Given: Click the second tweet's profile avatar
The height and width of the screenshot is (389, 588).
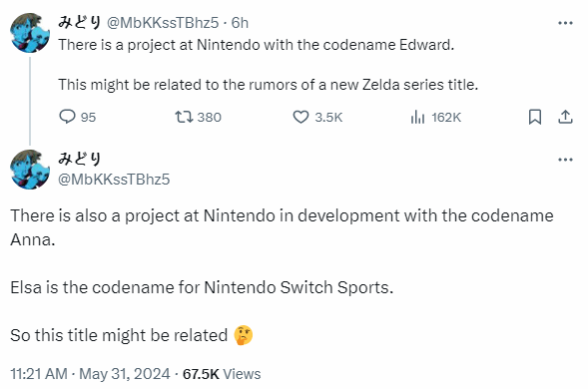Looking at the screenshot, I should (x=30, y=170).
